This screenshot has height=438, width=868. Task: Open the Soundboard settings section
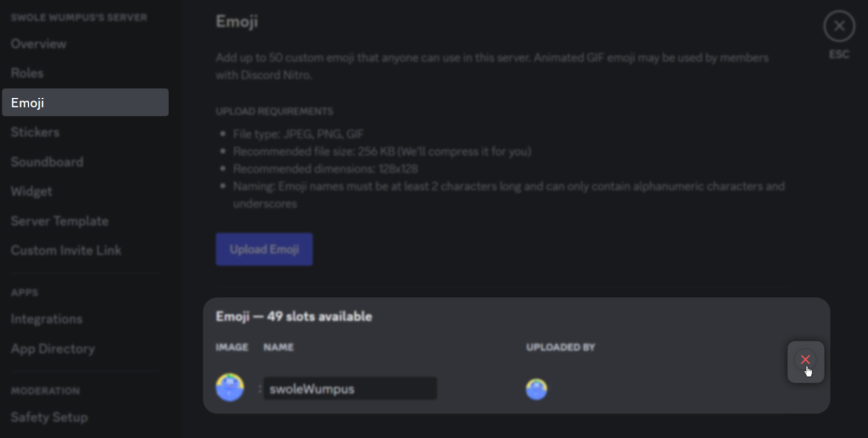click(47, 161)
